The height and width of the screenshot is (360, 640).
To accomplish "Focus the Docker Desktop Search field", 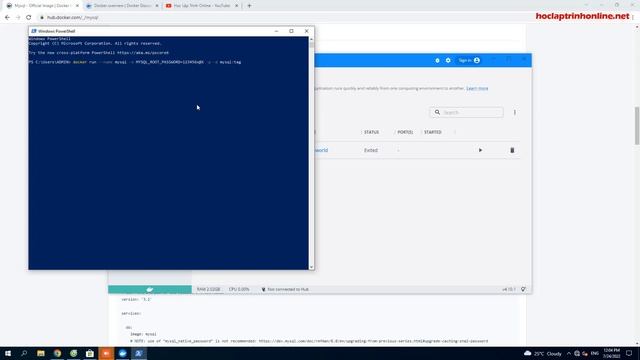I will (x=467, y=112).
